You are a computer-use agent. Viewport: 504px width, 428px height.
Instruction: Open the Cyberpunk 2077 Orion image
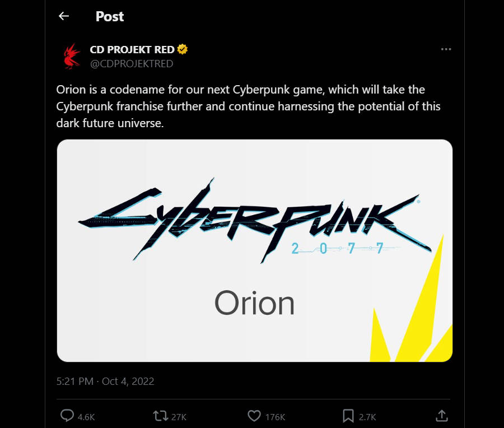254,250
